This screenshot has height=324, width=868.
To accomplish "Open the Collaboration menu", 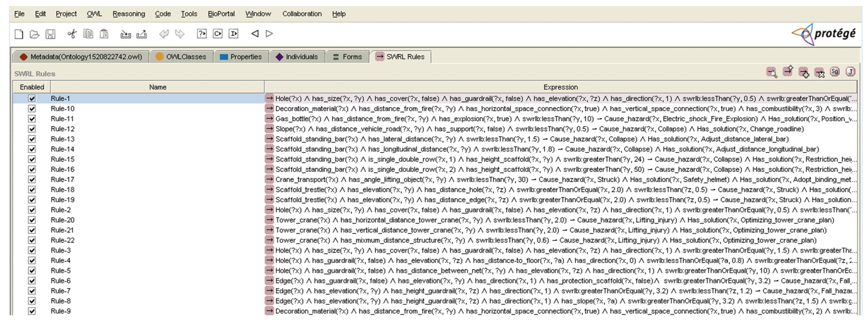I will (x=302, y=14).
